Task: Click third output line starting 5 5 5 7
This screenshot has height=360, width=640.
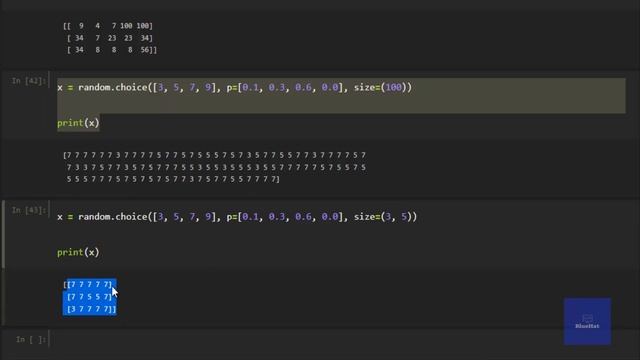Action: [173, 179]
